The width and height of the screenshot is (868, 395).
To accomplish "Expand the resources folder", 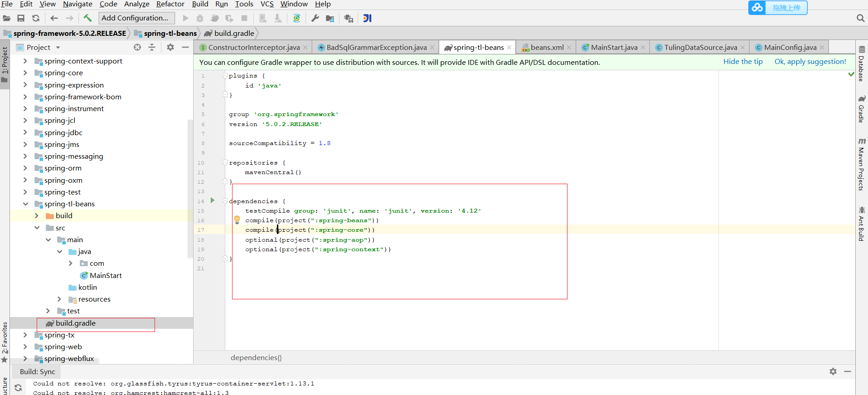I will (x=59, y=299).
